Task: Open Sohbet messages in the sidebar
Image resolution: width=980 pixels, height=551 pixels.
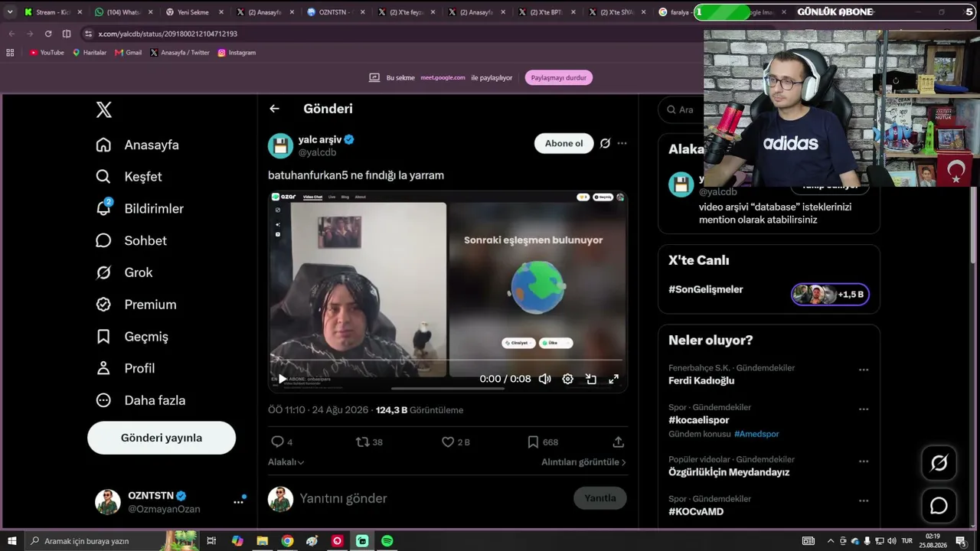Action: pos(131,240)
